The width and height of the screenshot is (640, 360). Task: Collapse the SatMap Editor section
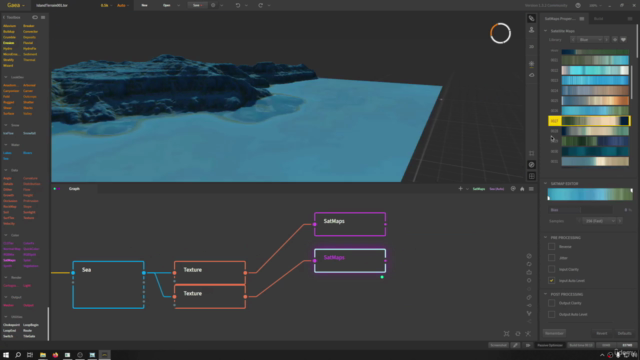tap(546, 184)
